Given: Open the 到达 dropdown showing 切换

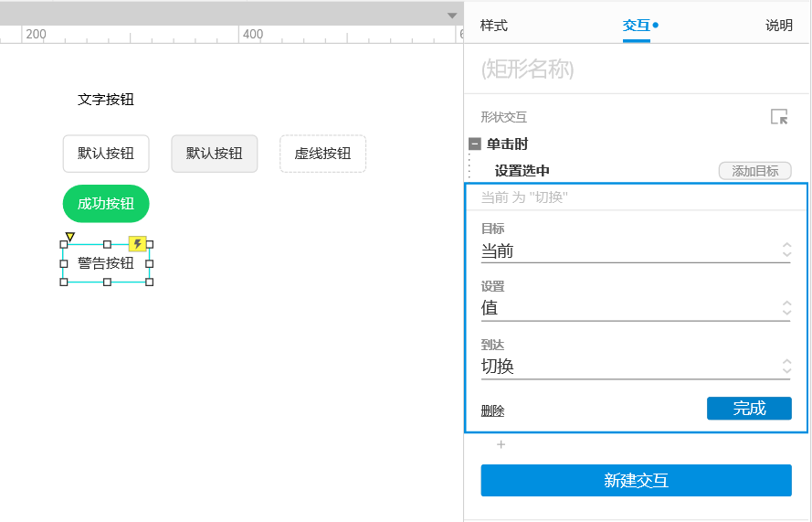Looking at the screenshot, I should (636, 367).
